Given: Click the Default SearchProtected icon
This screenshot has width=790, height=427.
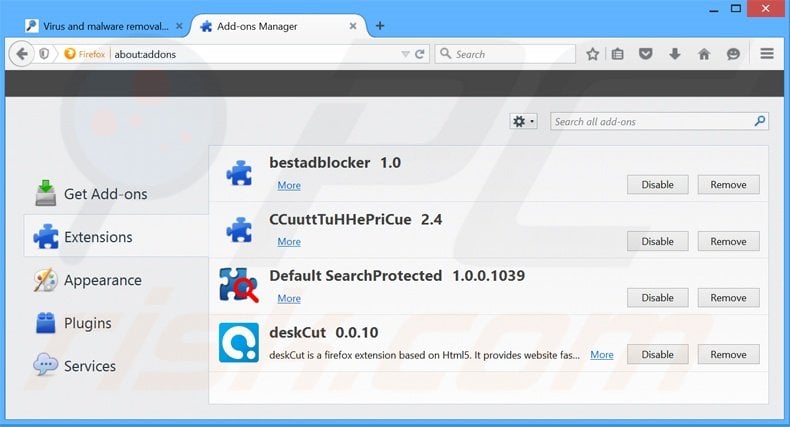Looking at the screenshot, I should click(x=239, y=285).
